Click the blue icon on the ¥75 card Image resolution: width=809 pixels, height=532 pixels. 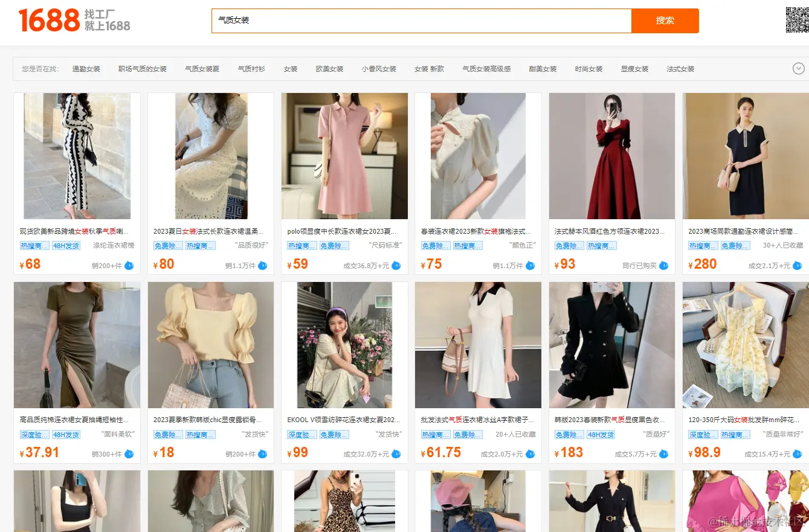530,265
